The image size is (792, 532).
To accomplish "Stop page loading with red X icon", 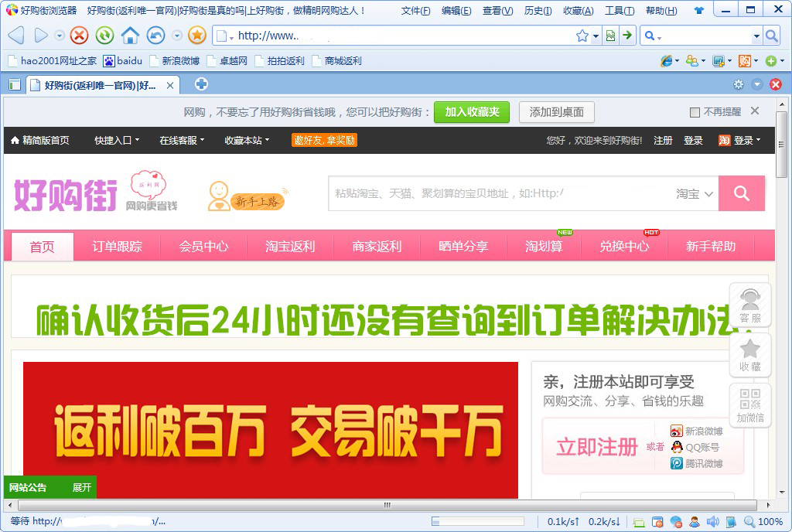I will (x=79, y=36).
